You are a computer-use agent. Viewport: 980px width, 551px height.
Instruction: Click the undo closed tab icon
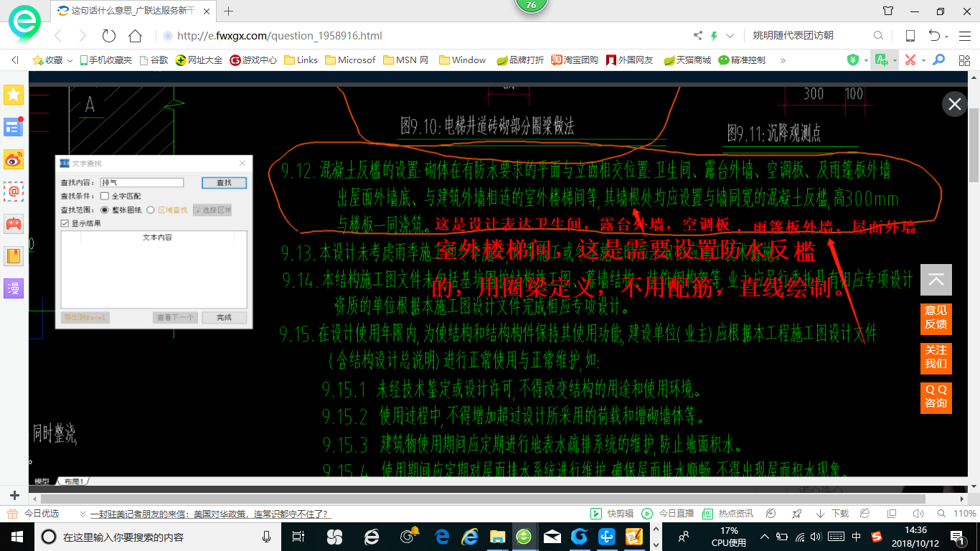coord(934,36)
